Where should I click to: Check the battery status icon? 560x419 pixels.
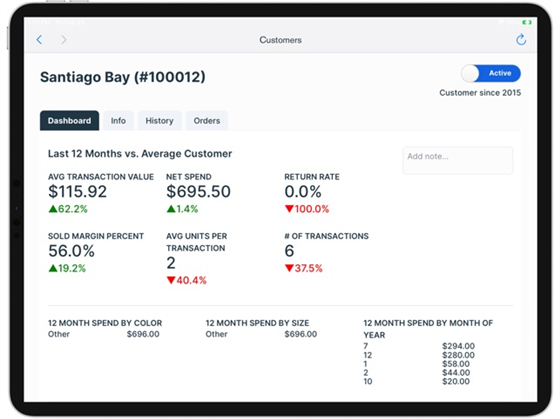527,22
